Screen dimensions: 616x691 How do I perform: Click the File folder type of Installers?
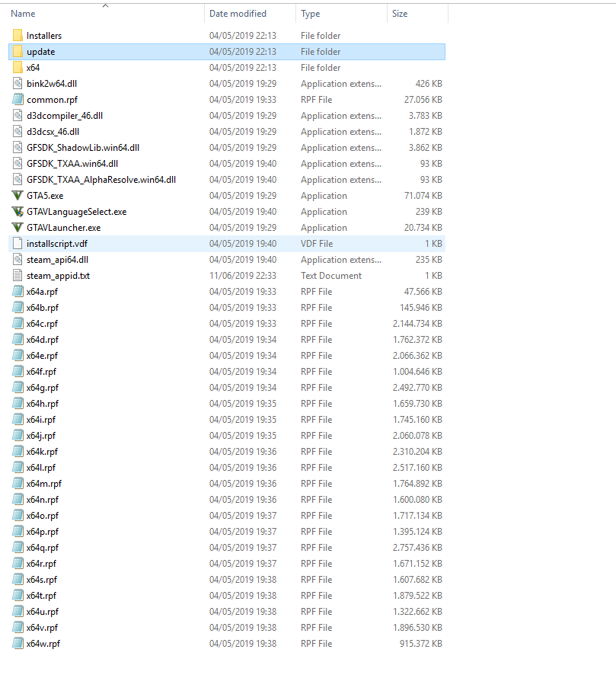coord(321,35)
